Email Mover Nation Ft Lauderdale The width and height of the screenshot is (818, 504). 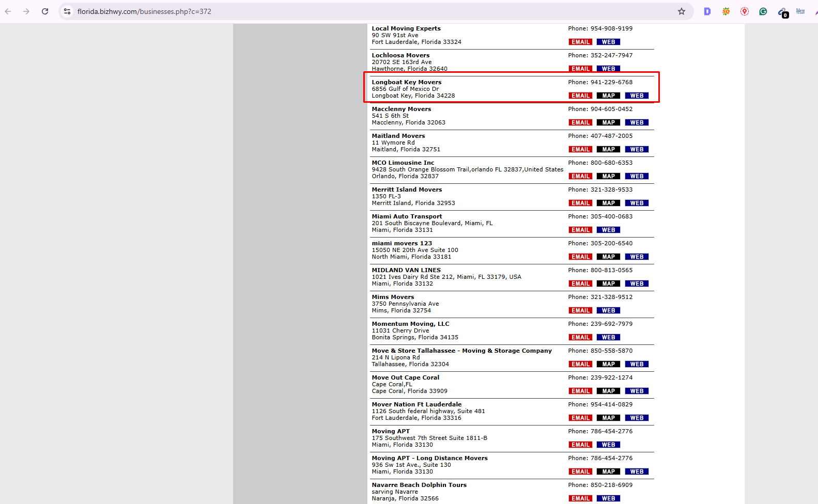[x=580, y=418]
